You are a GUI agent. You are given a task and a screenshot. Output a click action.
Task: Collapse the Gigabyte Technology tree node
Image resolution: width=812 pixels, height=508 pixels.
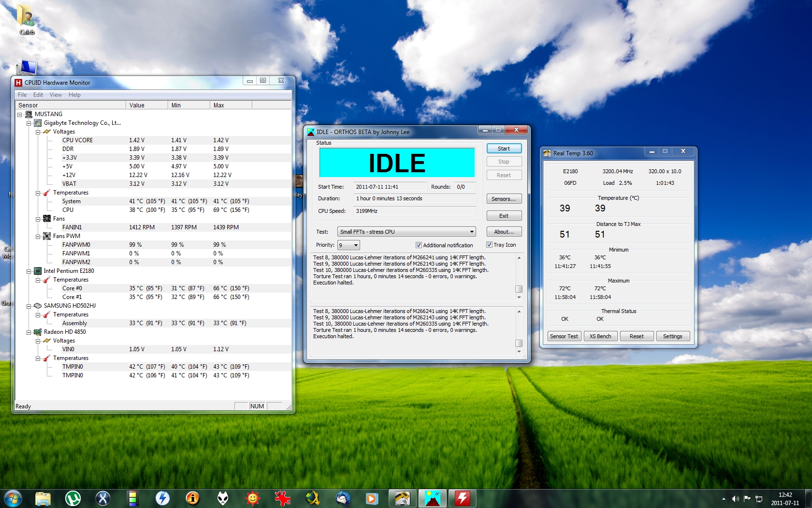coord(29,123)
